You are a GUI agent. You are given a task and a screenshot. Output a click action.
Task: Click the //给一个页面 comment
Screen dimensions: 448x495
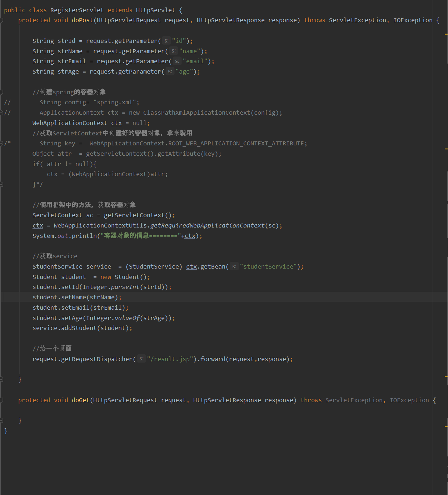tap(52, 349)
